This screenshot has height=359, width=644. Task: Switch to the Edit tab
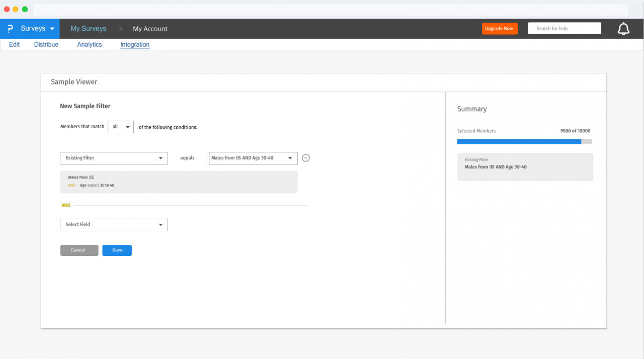click(14, 44)
